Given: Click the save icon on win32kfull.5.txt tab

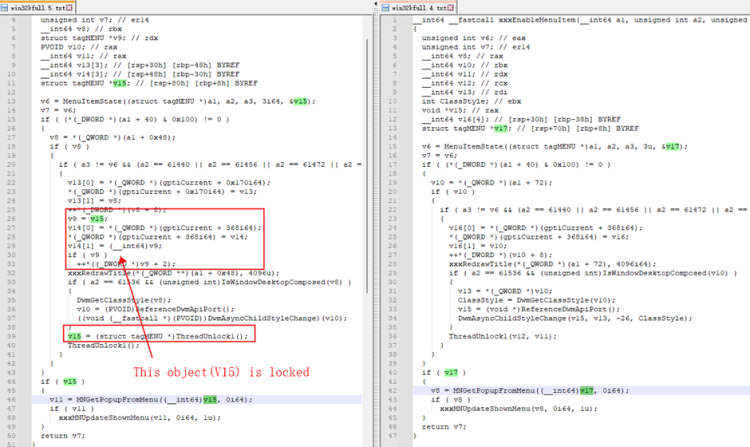Looking at the screenshot, I should [x=7, y=8].
